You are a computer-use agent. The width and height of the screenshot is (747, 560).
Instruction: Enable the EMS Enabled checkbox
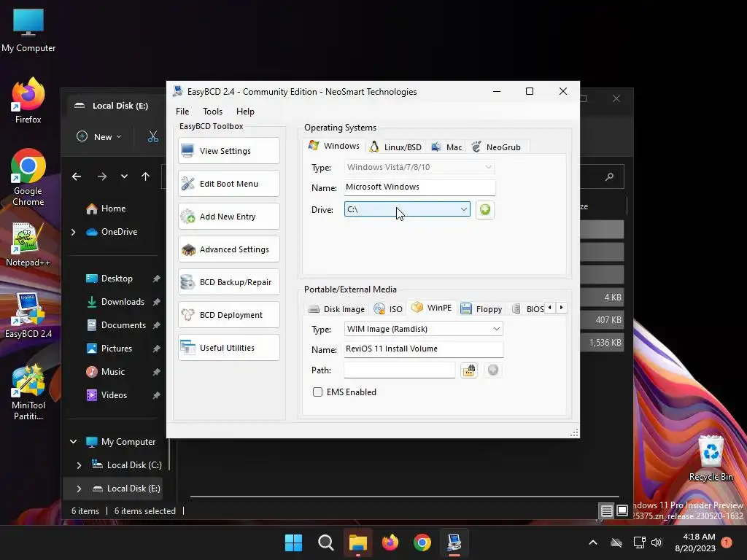pos(318,392)
